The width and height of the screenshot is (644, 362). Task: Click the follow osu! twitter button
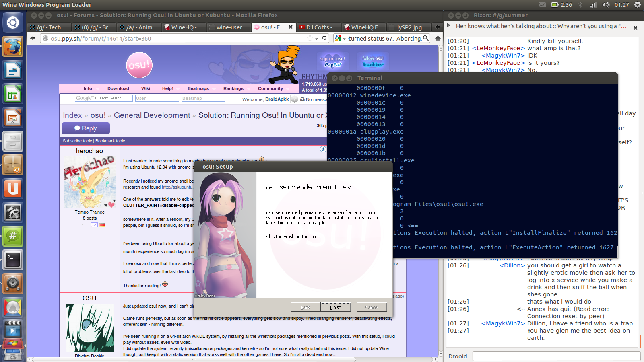373,62
